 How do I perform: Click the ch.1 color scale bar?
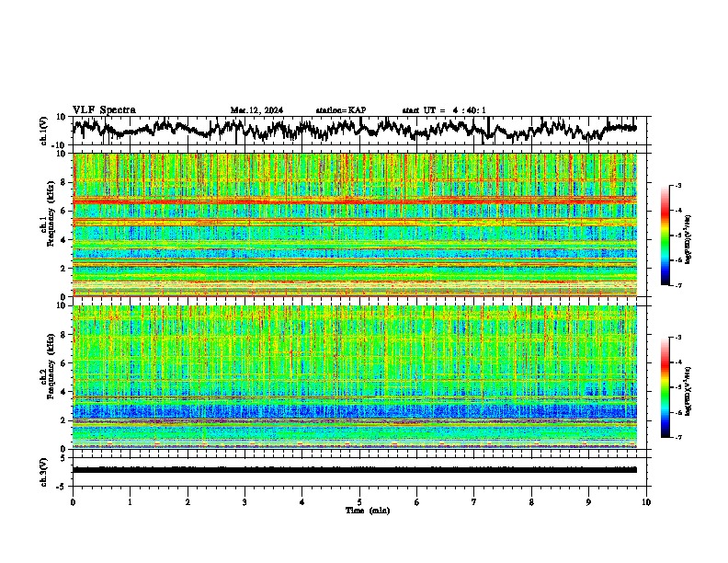(x=665, y=236)
